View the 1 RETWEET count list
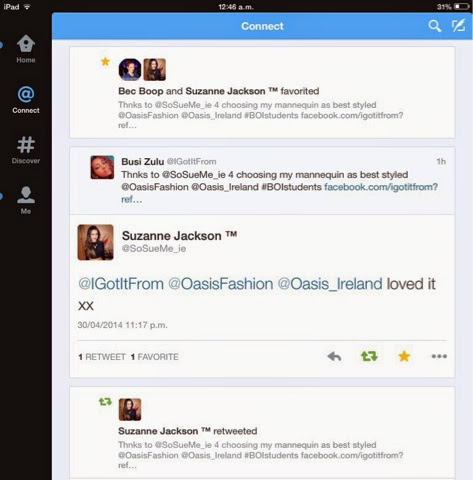The width and height of the screenshot is (473, 480). click(102, 357)
